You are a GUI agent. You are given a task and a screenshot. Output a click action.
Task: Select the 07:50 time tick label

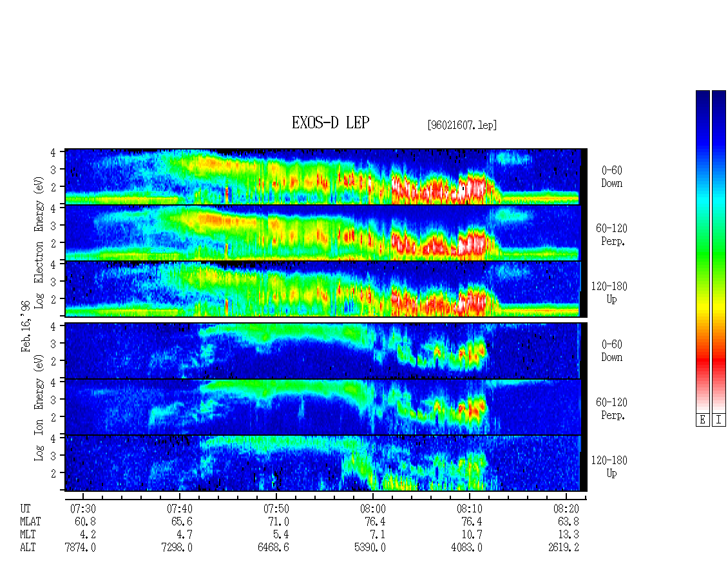[x=276, y=509]
